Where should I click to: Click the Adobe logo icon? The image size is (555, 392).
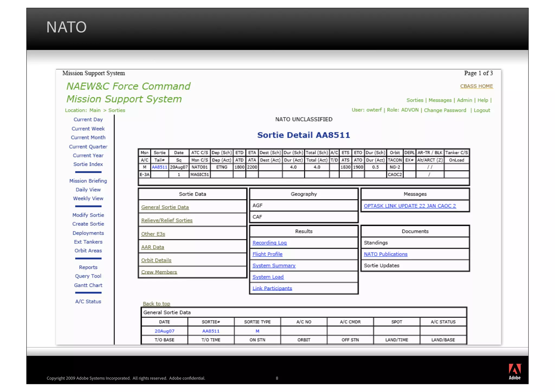click(x=514, y=371)
